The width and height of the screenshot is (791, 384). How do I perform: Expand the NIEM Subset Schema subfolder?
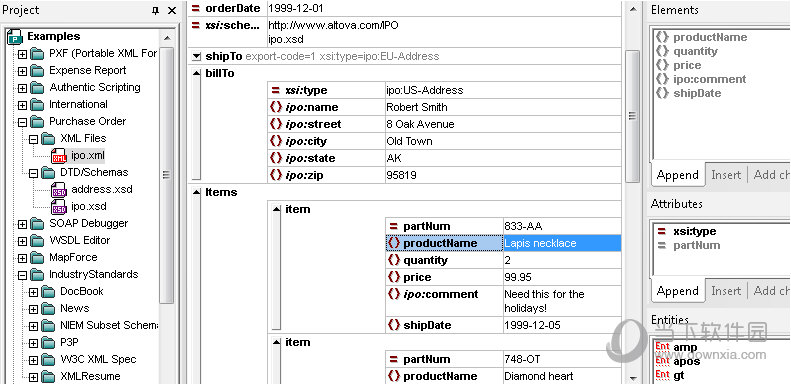tap(33, 326)
